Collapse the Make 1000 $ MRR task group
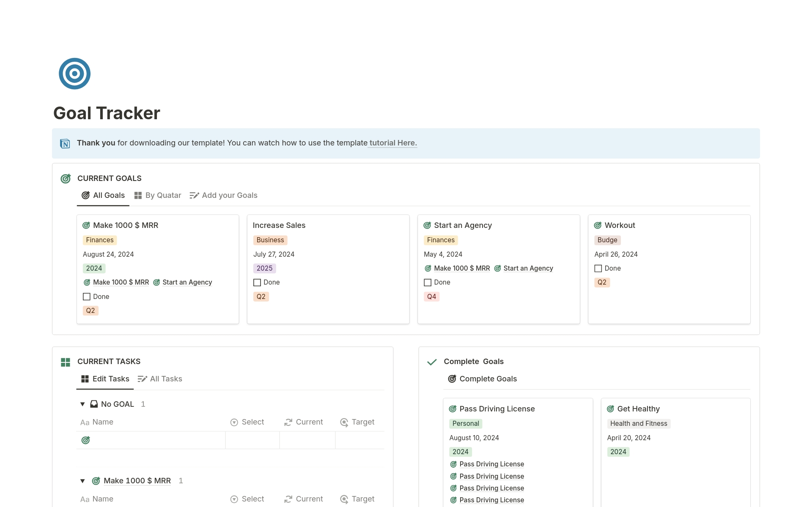812x507 pixels. [82, 481]
